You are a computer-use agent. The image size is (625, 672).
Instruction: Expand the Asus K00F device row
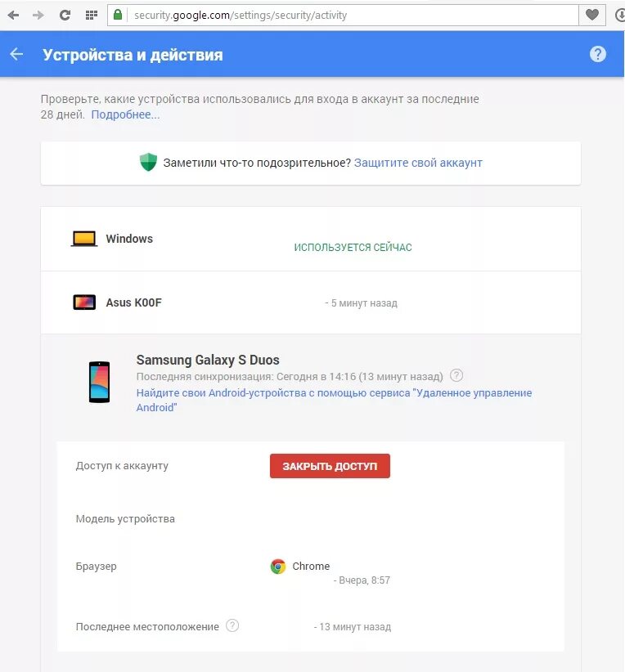(x=311, y=302)
